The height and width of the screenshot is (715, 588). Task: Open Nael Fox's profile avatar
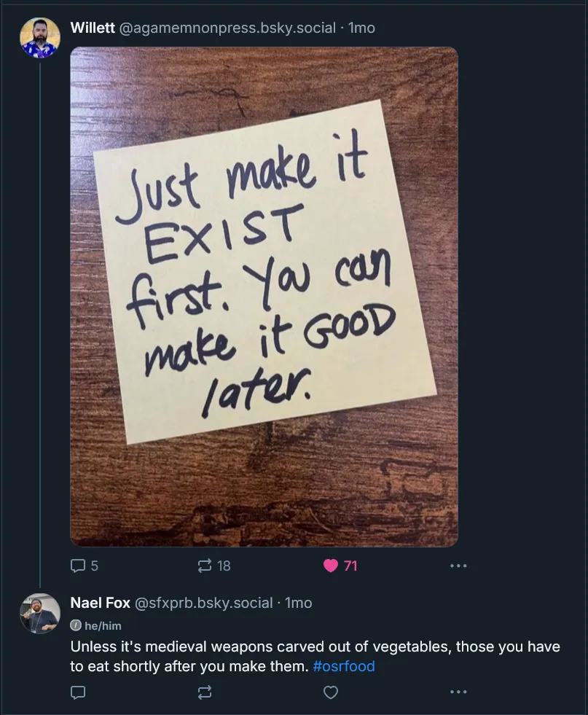[x=39, y=612]
